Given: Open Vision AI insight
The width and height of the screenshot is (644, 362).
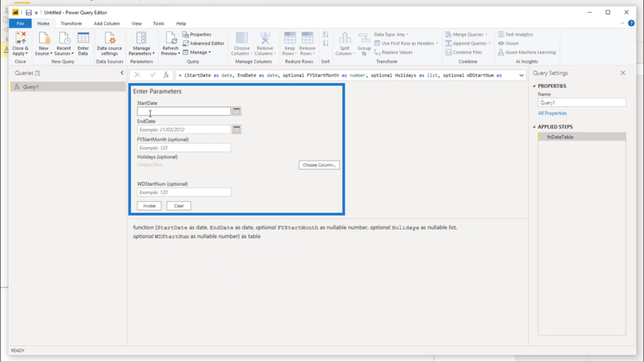Looking at the screenshot, I should (x=508, y=43).
